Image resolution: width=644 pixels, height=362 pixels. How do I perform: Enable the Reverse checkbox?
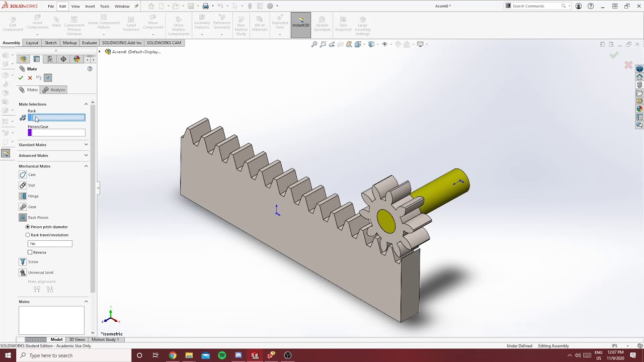point(30,252)
